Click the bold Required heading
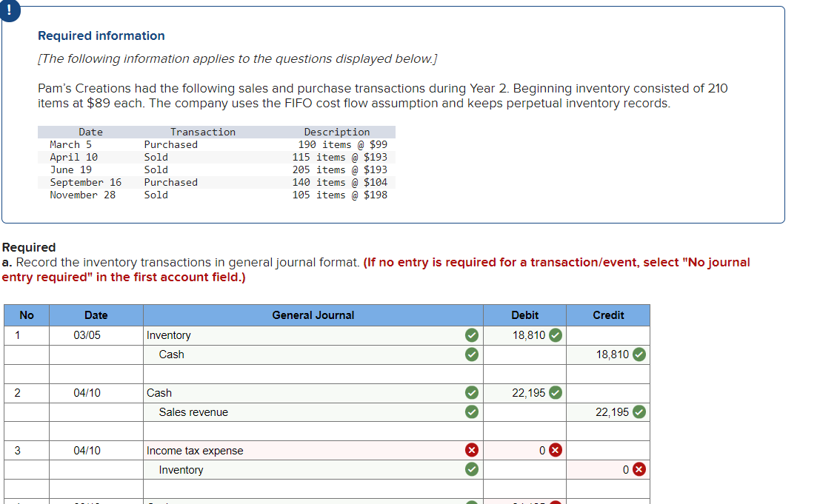This screenshot has height=504, width=820. pos(29,247)
